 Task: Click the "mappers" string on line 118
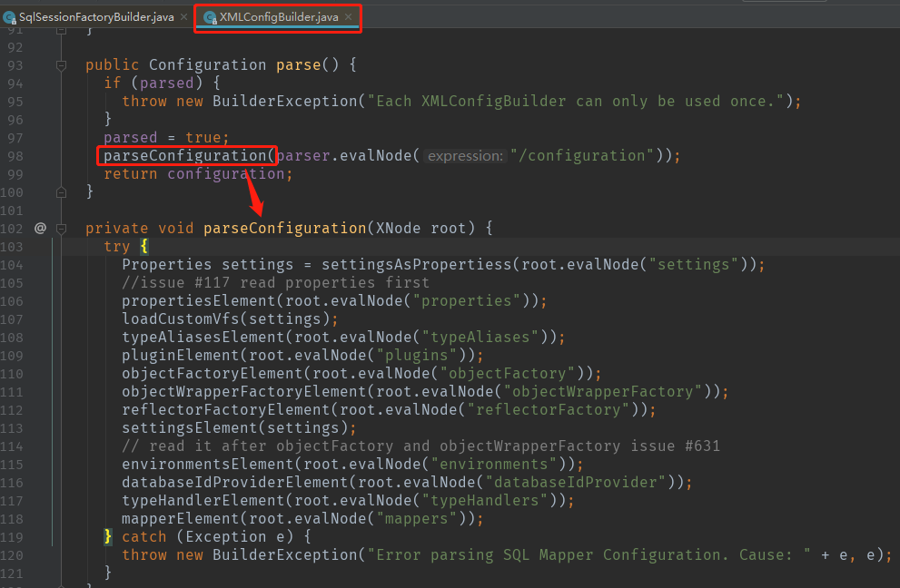pos(416,519)
